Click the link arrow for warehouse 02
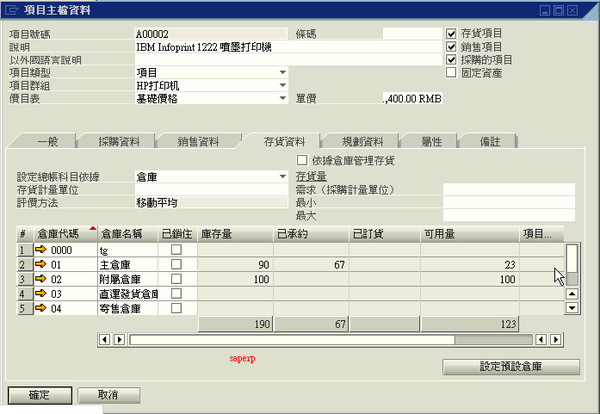600x414 pixels. [41, 279]
